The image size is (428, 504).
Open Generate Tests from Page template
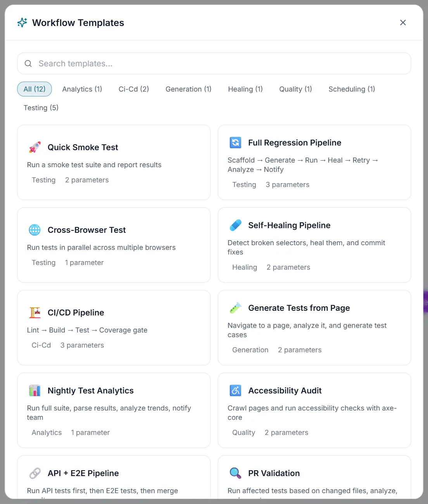(314, 328)
